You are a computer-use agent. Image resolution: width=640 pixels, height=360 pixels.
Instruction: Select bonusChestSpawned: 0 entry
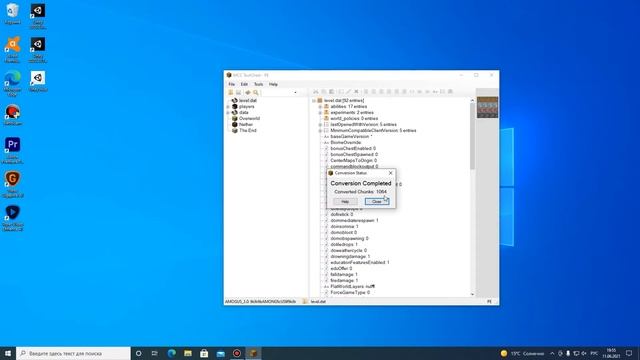[354, 155]
